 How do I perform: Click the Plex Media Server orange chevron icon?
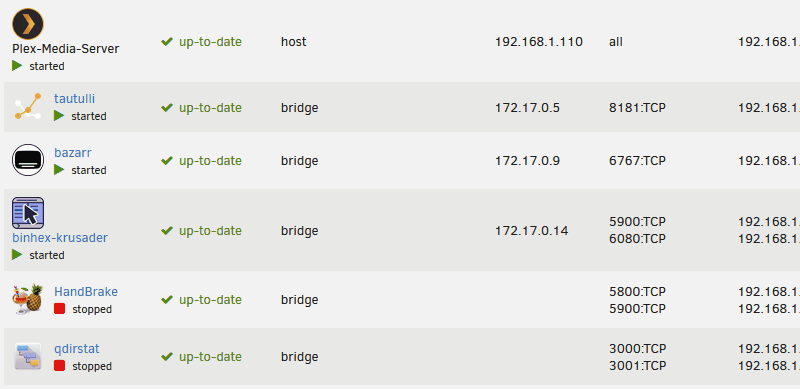coord(28,23)
